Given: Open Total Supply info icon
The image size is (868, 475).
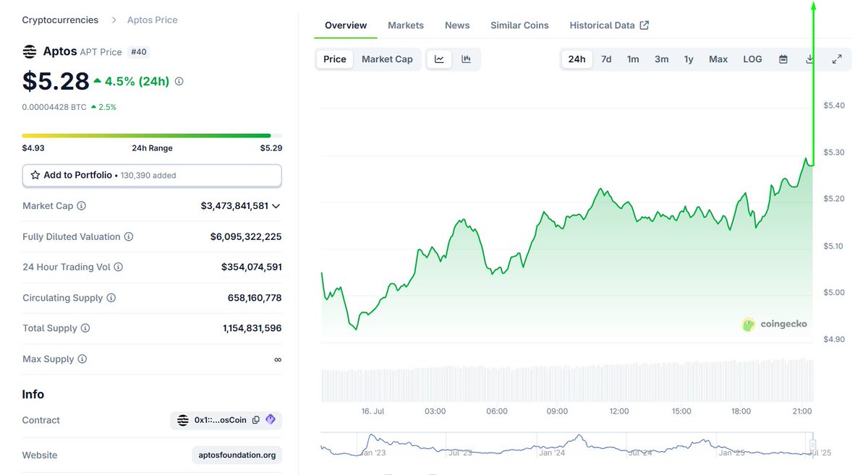Looking at the screenshot, I should [85, 328].
